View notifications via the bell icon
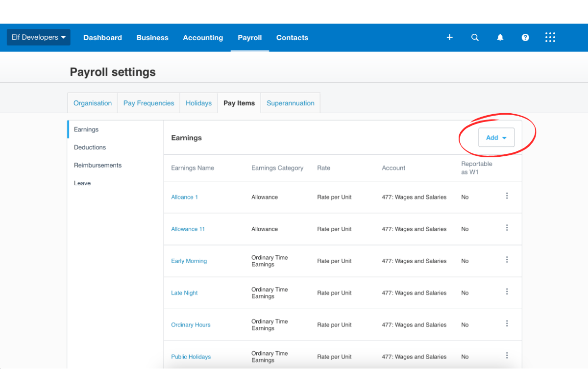The image size is (588, 392). [500, 37]
